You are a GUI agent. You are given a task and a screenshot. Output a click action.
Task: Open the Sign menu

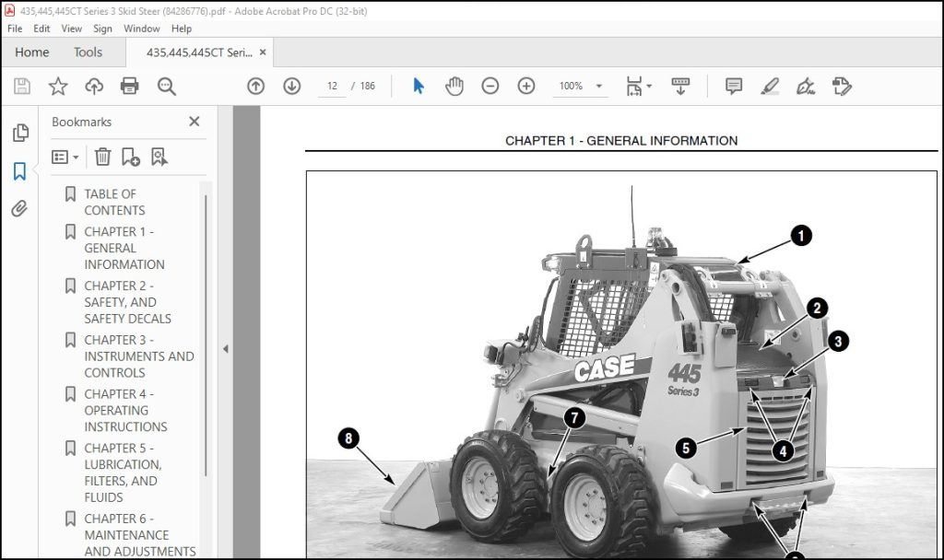point(102,29)
